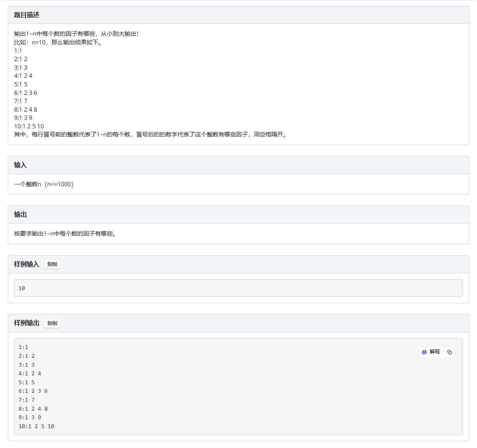Click the 解释 explain button label
This screenshot has height=448, width=477.
tap(435, 352)
